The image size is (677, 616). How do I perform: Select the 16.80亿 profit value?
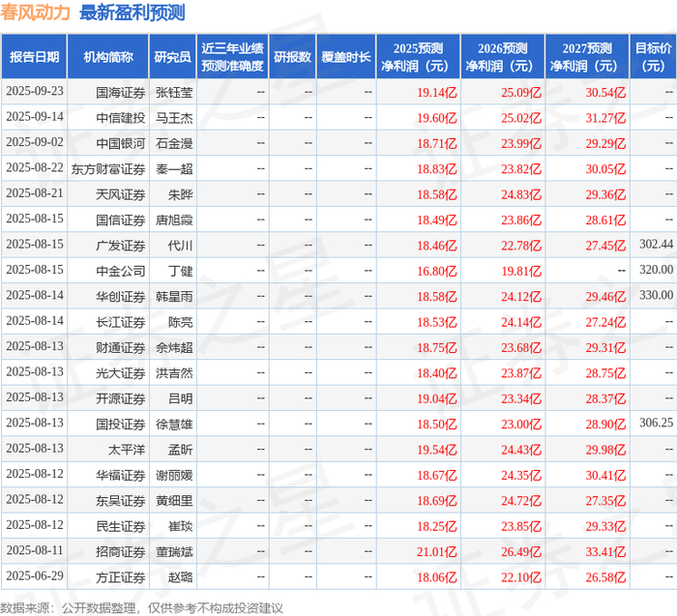pos(436,271)
